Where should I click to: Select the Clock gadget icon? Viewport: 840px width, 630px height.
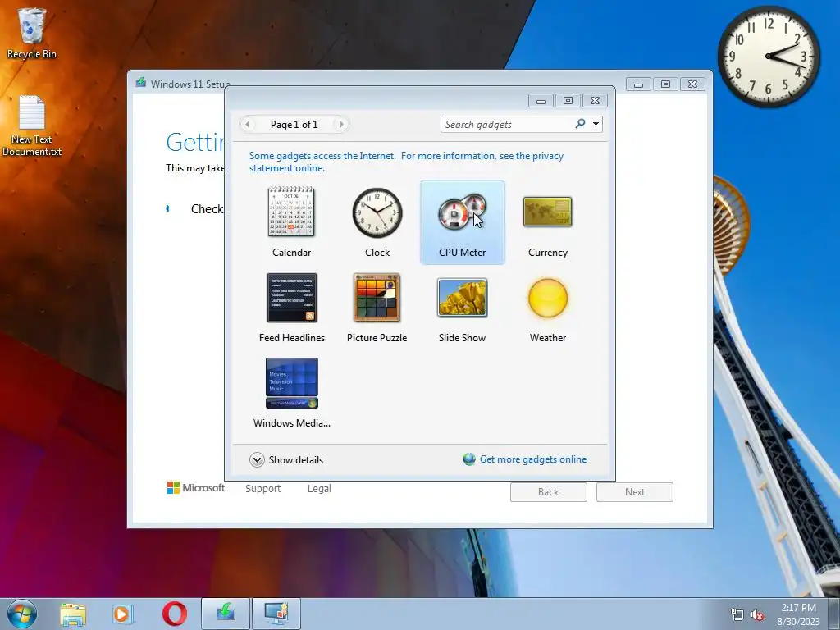377,212
